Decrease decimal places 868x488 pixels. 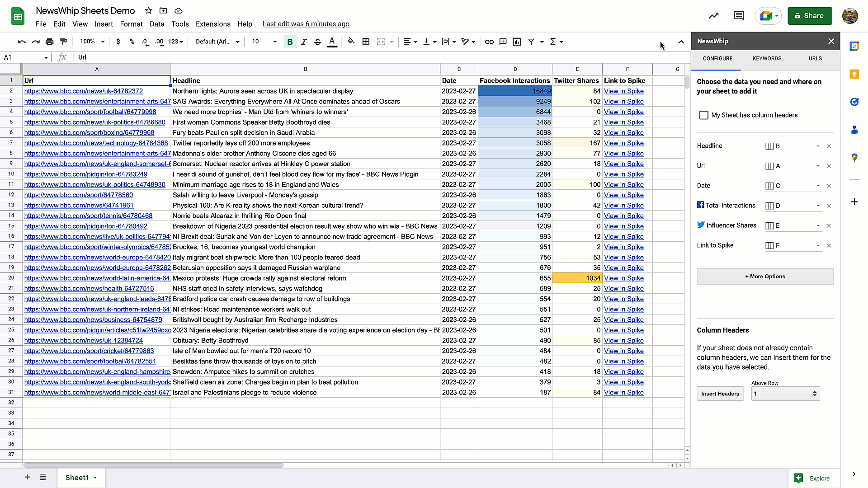click(145, 42)
